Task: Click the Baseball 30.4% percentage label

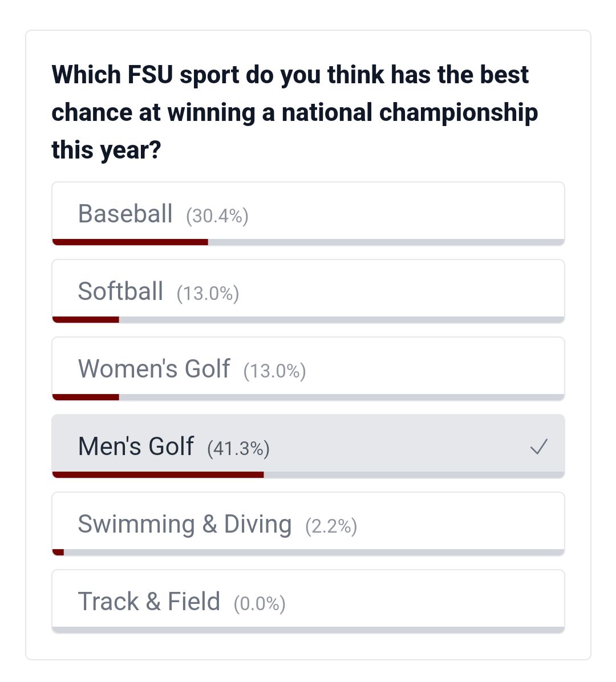Action: pos(217,216)
